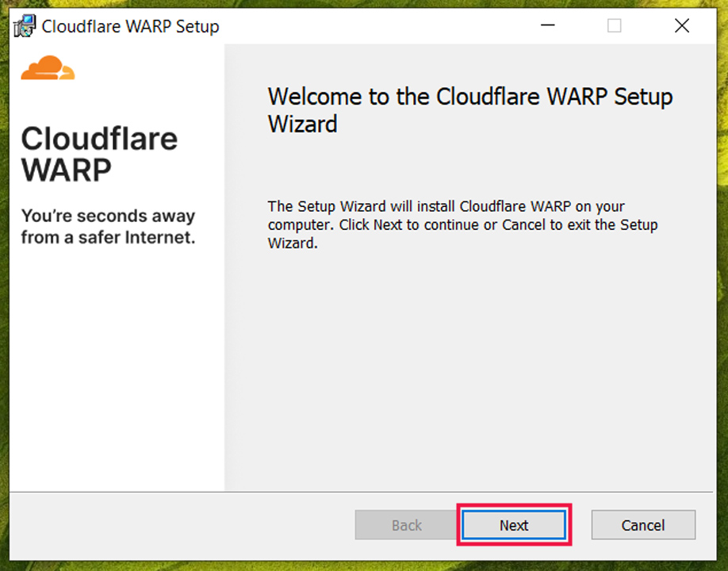The image size is (728, 571).
Task: Cancel the Cloudflare WARP setup wizard
Action: click(x=643, y=525)
